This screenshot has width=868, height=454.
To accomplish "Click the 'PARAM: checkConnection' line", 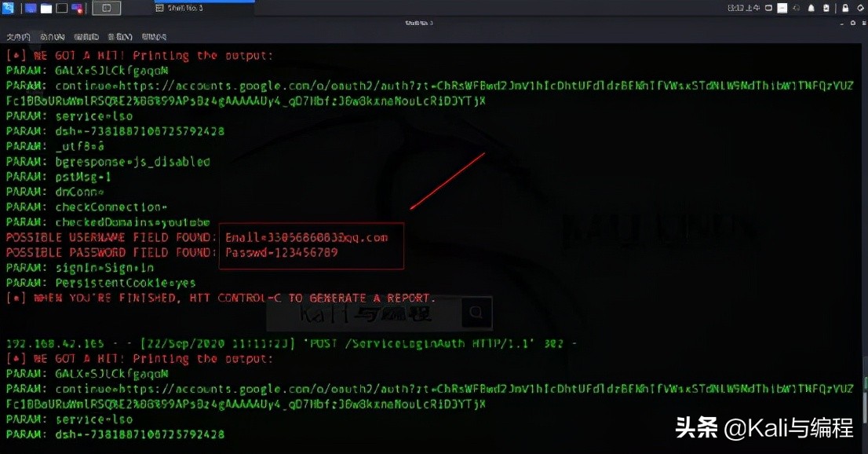I will tap(86, 207).
